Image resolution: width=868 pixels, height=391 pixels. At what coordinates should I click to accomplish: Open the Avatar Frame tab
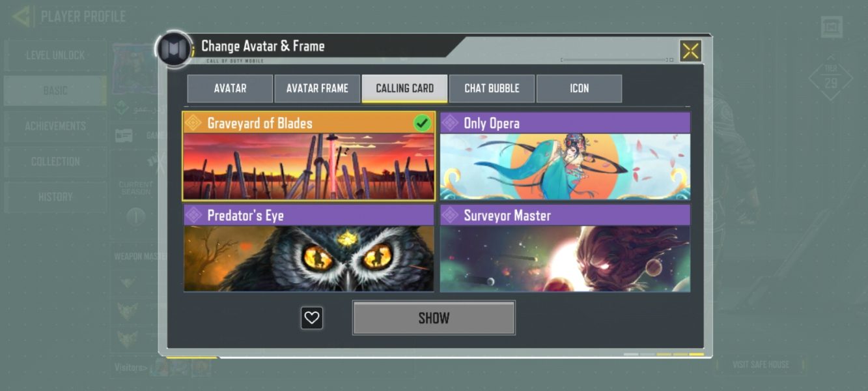click(317, 89)
